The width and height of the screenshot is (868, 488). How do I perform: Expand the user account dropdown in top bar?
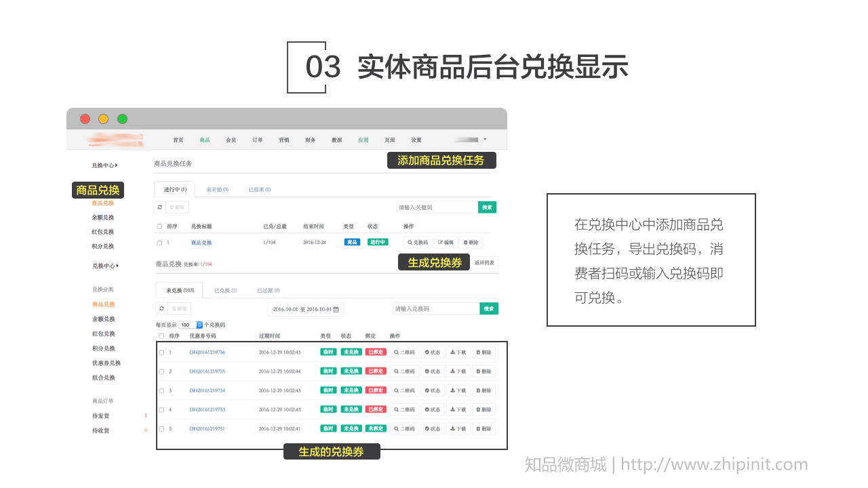(485, 140)
